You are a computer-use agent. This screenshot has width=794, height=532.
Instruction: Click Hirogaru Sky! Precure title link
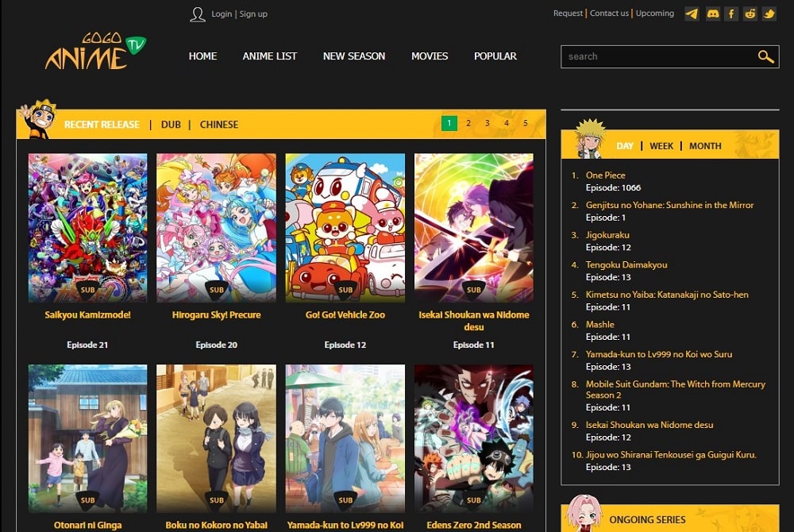tap(216, 315)
